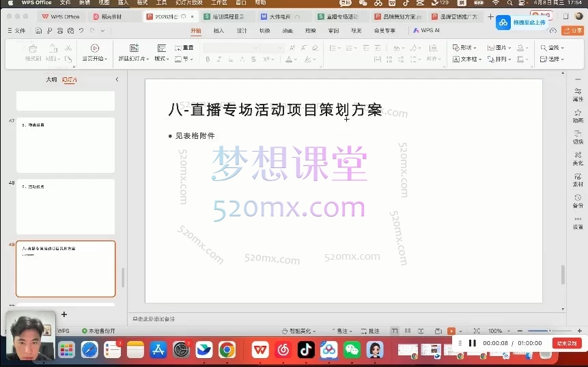Switch to Normal view icon
This screenshot has width=588, height=367.
(395, 331)
